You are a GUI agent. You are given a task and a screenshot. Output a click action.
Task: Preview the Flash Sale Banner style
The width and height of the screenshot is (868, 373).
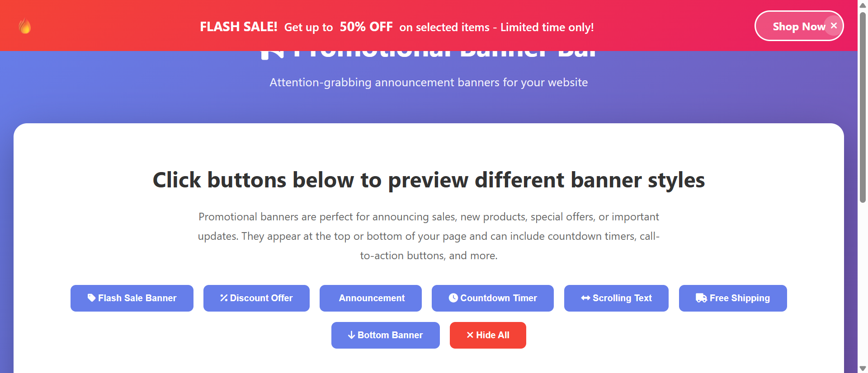pyautogui.click(x=132, y=298)
